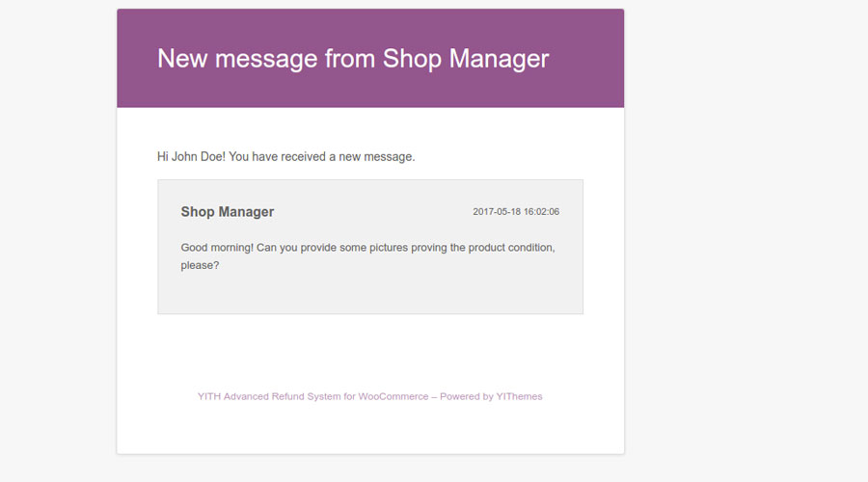Screen dimensions: 868x482
Task: Click the 2017-05-18 date in the message
Action: click(x=496, y=212)
